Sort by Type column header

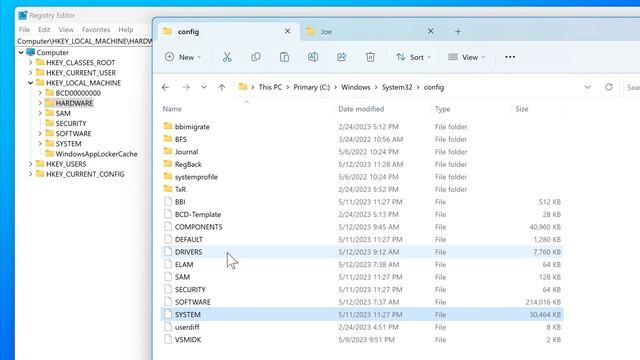click(x=442, y=109)
